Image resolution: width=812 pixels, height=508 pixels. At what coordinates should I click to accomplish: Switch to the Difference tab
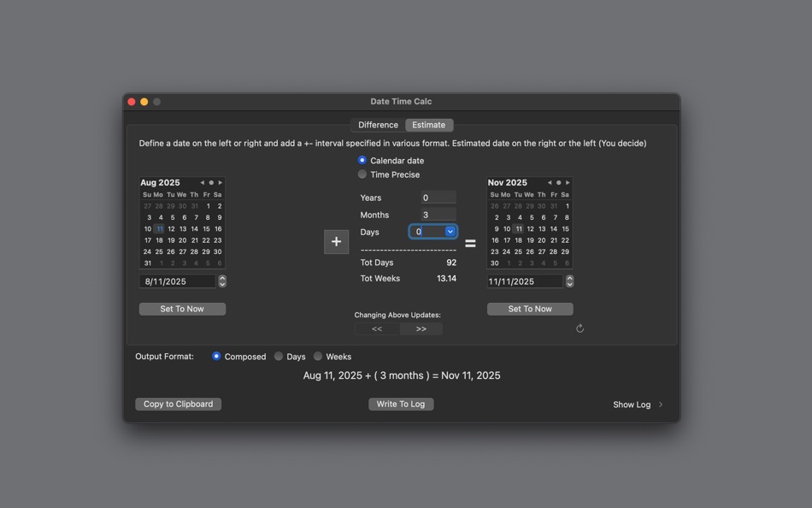click(x=378, y=125)
